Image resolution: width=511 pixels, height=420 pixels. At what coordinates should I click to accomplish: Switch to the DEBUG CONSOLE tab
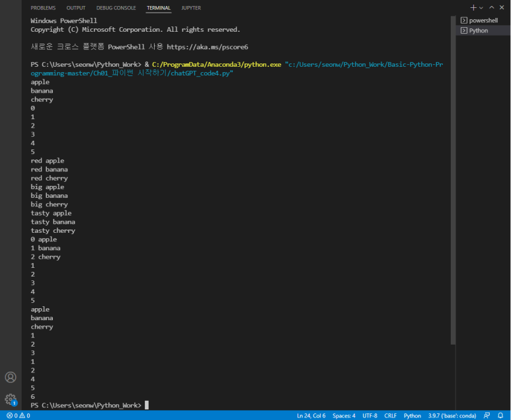[x=116, y=8]
